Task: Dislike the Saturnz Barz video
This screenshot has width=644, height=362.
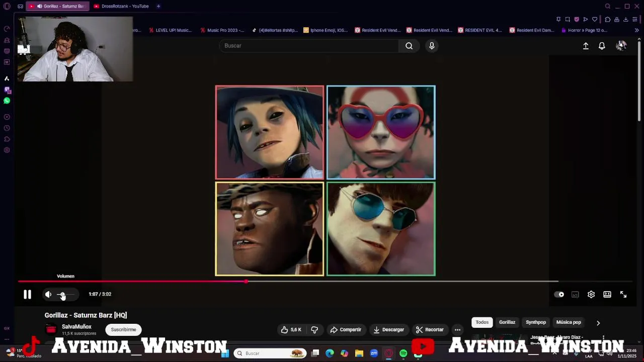Action: (314, 330)
